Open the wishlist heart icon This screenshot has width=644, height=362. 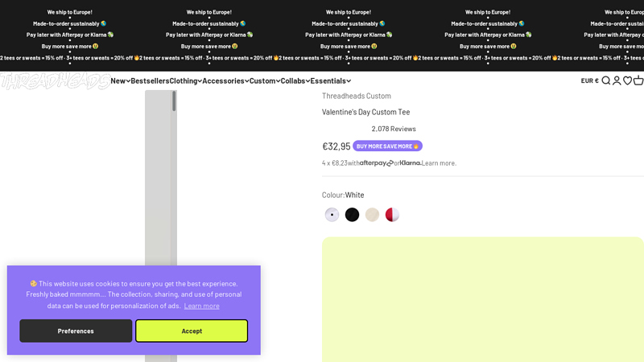click(627, 80)
